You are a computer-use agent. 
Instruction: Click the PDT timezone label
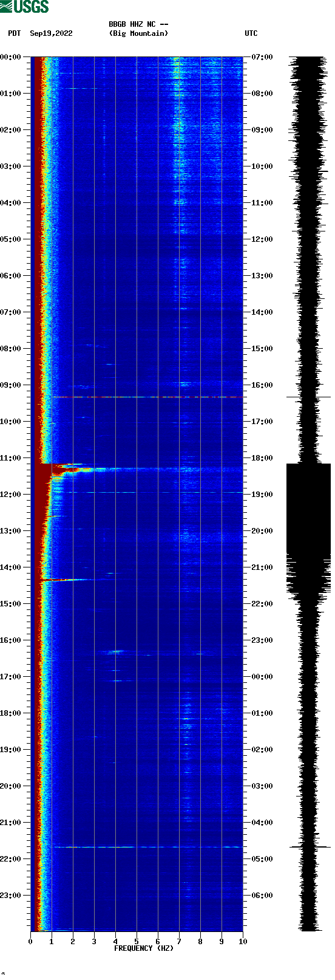pos(15,33)
